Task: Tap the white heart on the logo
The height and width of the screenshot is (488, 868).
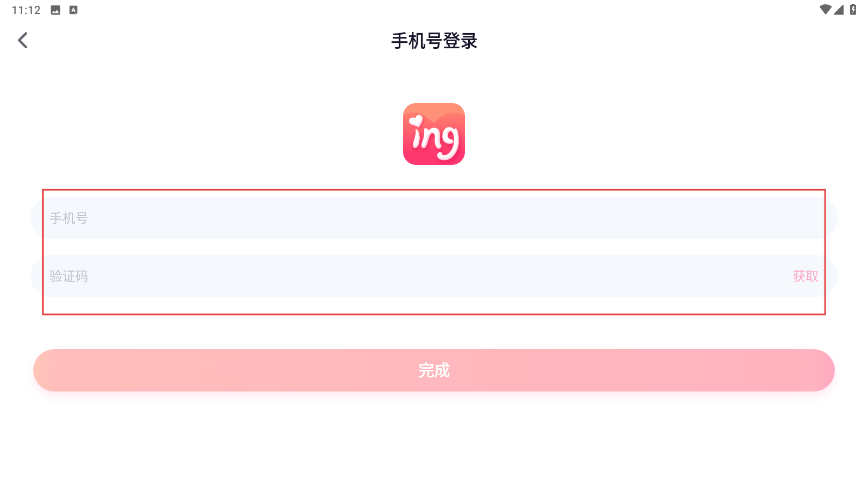Action: tap(416, 120)
